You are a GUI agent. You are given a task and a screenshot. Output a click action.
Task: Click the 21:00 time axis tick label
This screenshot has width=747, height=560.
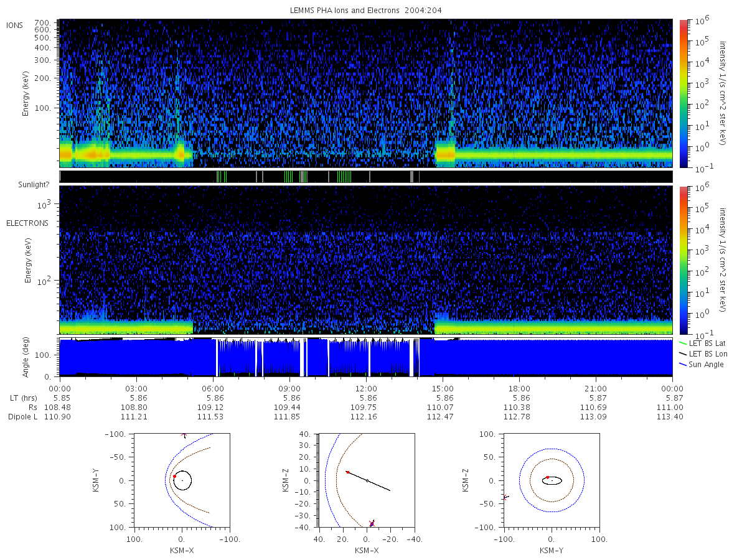coord(596,388)
